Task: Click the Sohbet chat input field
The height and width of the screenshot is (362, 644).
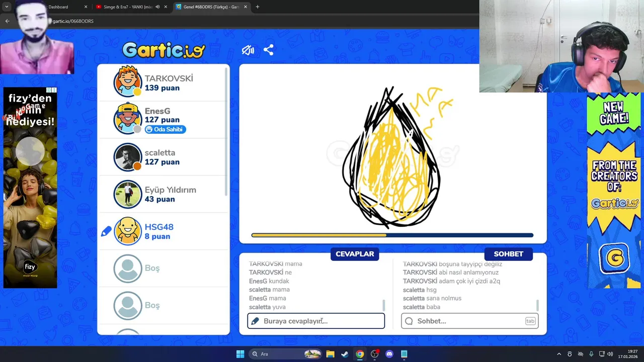Action: (x=470, y=321)
